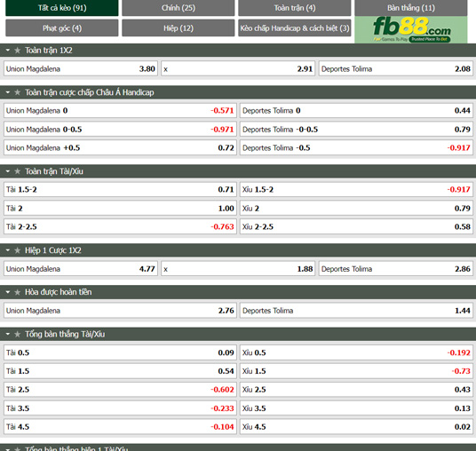The image size is (476, 451).
Task: Star the Hiệp 1 Cược 1X2 section
Action: [x=17, y=250]
